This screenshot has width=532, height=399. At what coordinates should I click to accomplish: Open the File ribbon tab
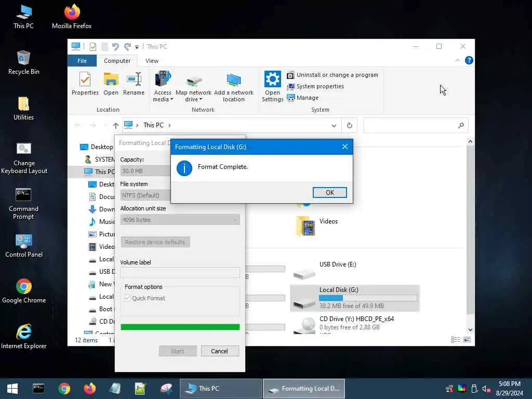click(x=82, y=61)
